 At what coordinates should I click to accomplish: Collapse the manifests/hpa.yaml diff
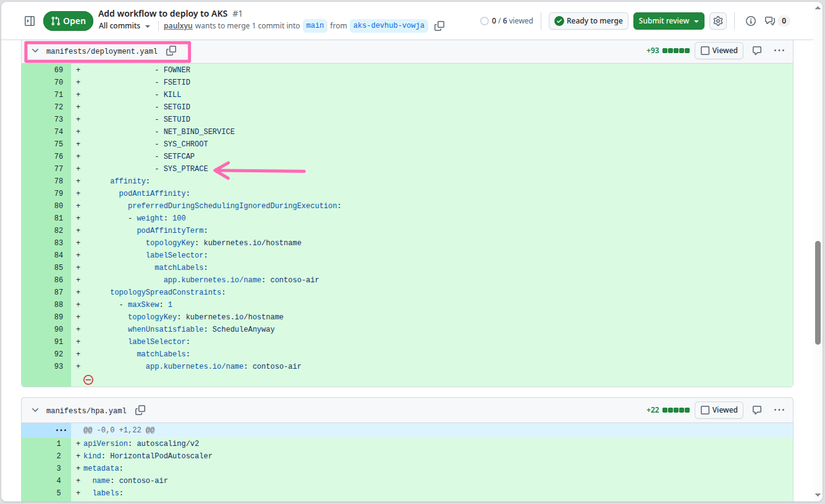[x=35, y=410]
